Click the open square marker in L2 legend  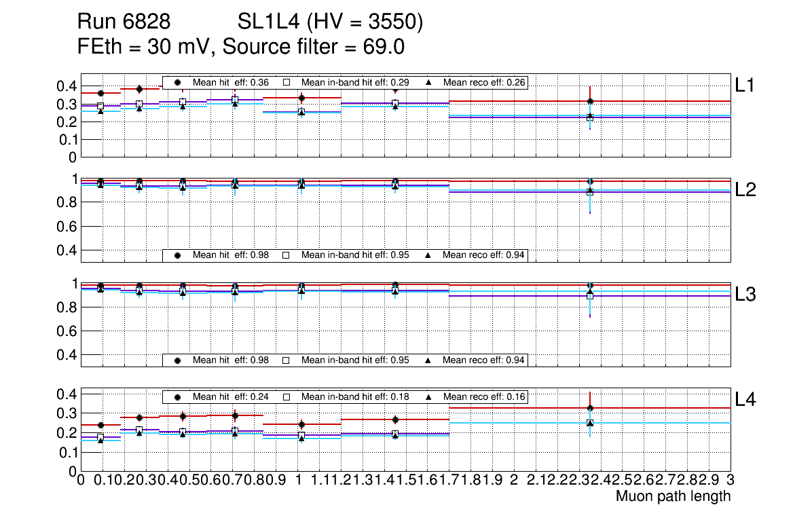pyautogui.click(x=286, y=255)
